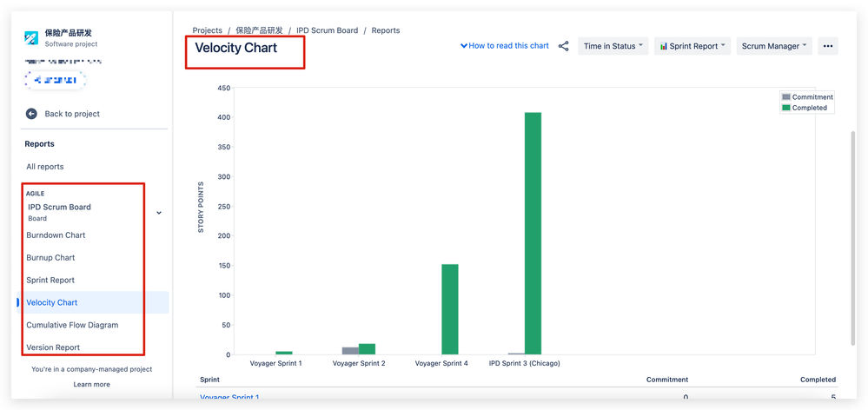Open the Scrum Manager dropdown
Screen dimensions: 868x410
(774, 47)
